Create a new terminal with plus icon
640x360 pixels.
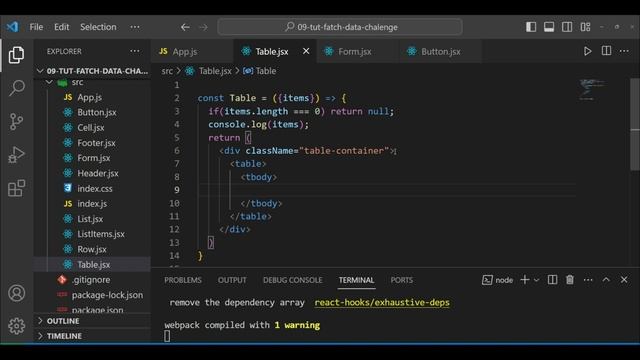tap(525, 280)
